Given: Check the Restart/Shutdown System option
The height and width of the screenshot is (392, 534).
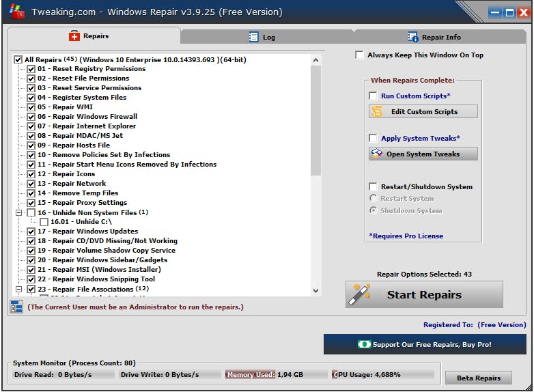Looking at the screenshot, I should (x=374, y=186).
